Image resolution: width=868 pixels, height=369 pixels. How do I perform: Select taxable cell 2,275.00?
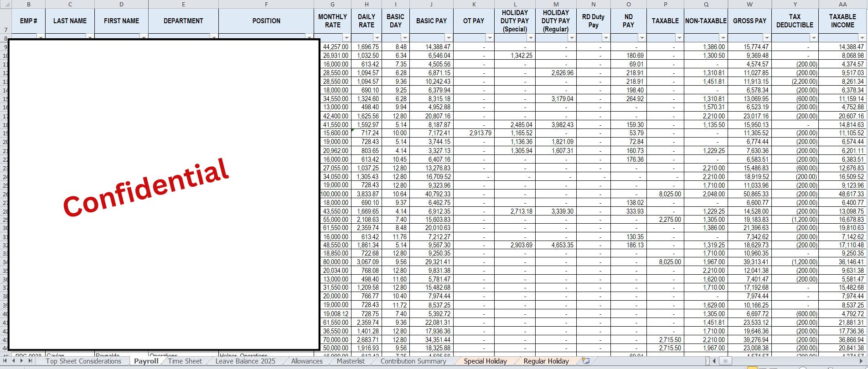click(665, 220)
